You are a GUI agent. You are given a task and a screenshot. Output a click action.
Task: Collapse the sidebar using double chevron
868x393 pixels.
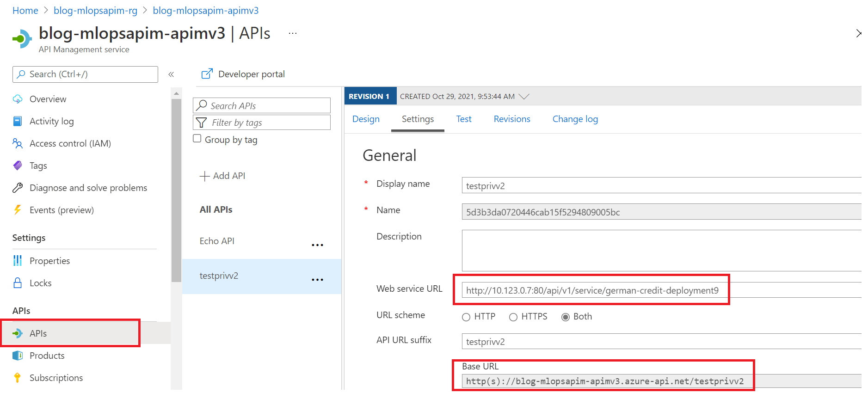(171, 74)
